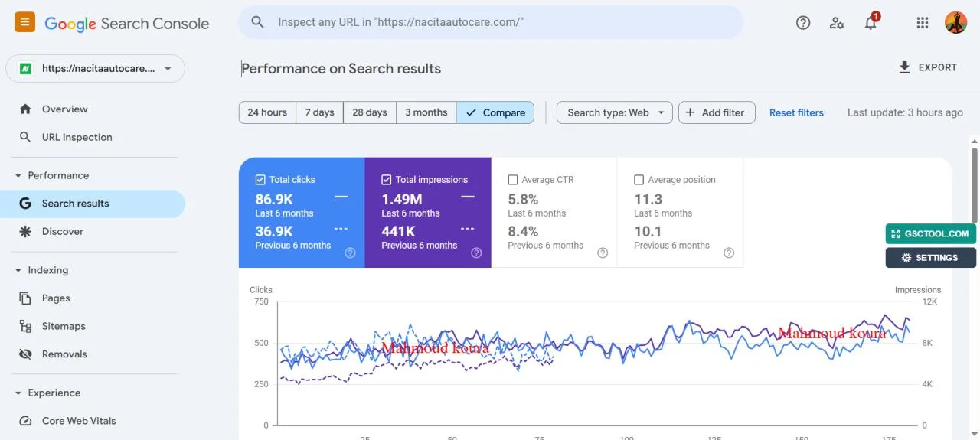980x440 pixels.
Task: Open Search type: Web dropdown
Action: point(615,112)
